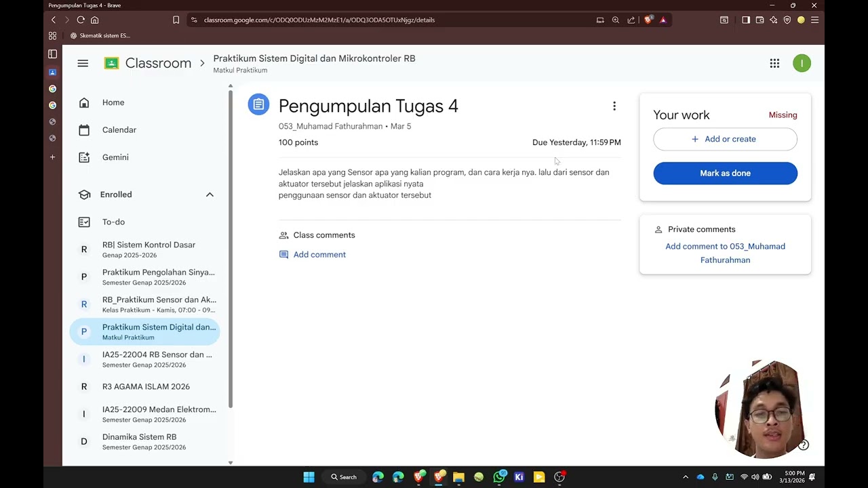Viewport: 868px width, 488px height.
Task: Open the Google apps grid
Action: [774, 63]
